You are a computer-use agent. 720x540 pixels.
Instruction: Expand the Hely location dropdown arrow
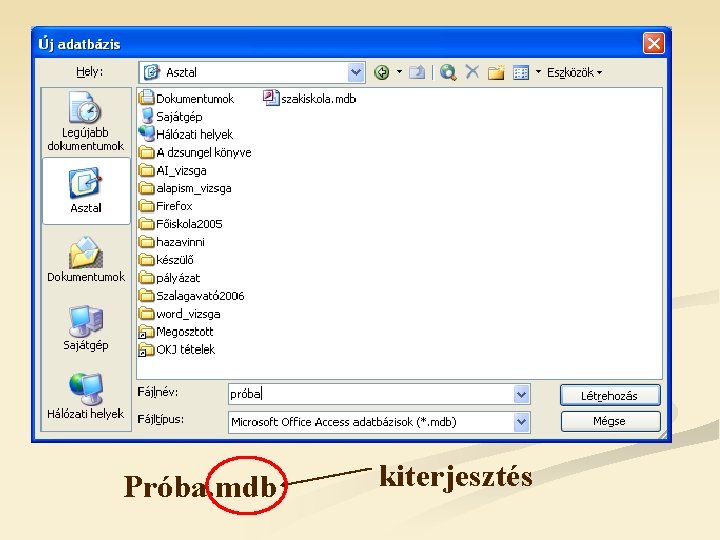(356, 73)
